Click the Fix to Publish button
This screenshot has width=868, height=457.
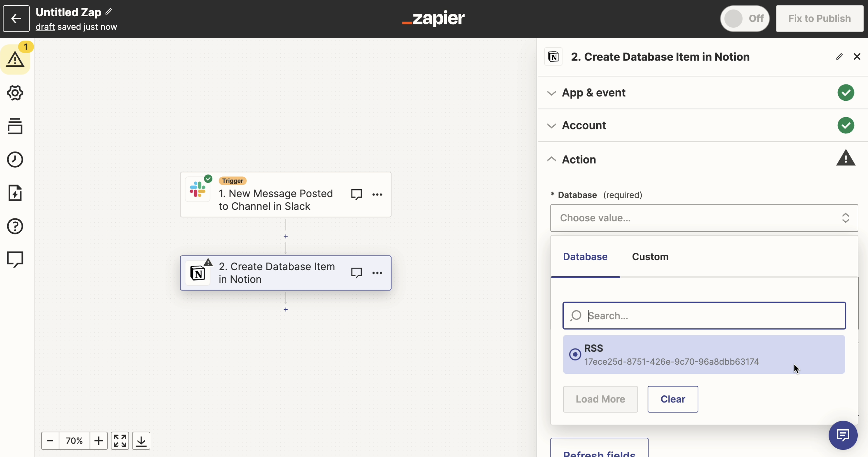coord(819,18)
